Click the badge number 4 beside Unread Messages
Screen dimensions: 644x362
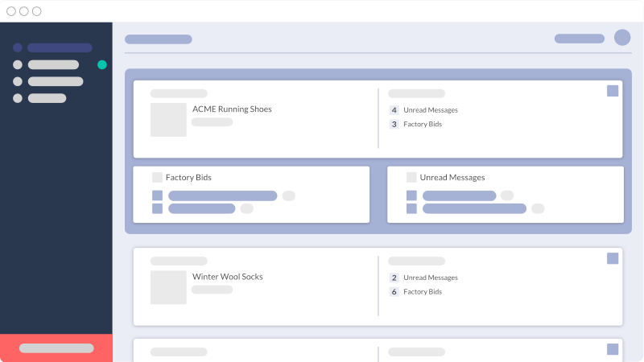(394, 110)
